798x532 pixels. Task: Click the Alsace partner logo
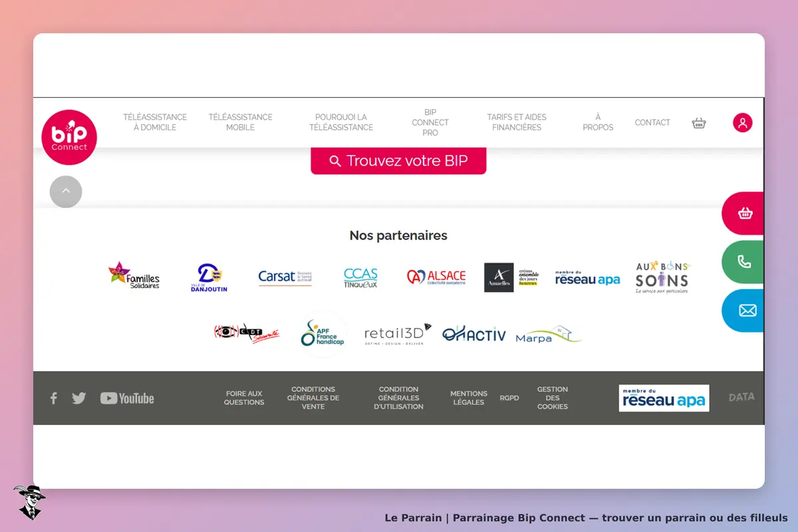point(436,277)
